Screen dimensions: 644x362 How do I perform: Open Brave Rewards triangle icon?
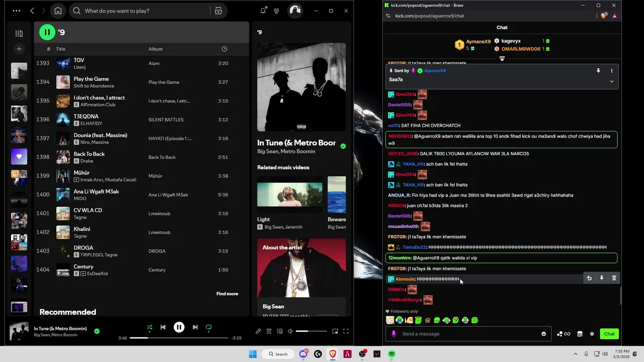[x=614, y=16]
